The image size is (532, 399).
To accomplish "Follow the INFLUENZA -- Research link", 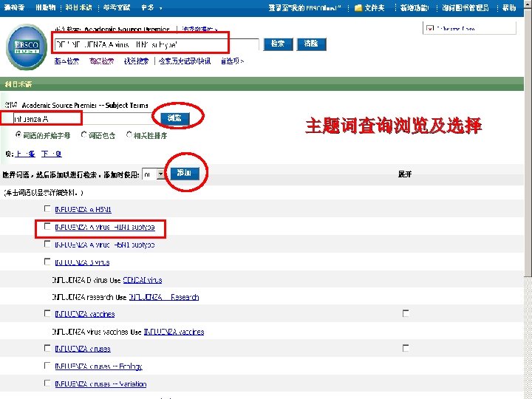I will click(x=164, y=297).
